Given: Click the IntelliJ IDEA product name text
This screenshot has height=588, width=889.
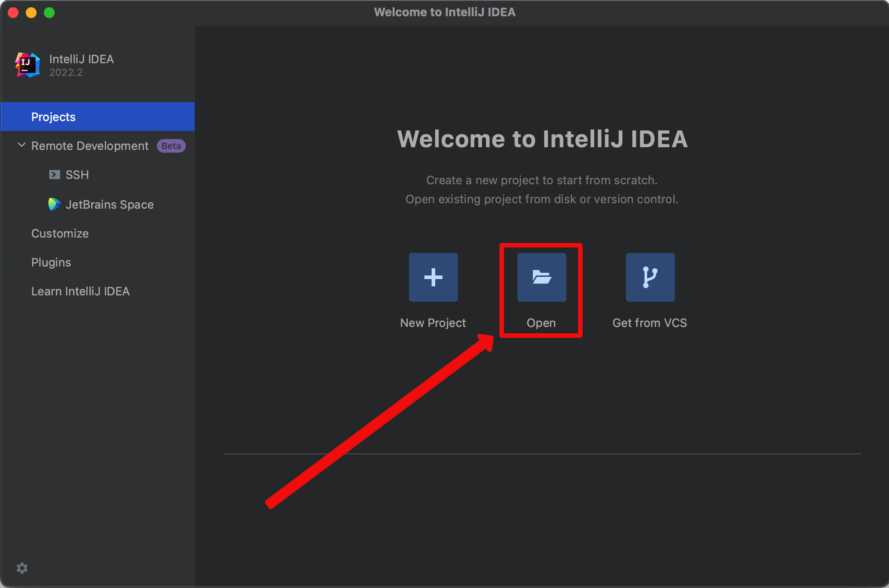Looking at the screenshot, I should point(81,59).
